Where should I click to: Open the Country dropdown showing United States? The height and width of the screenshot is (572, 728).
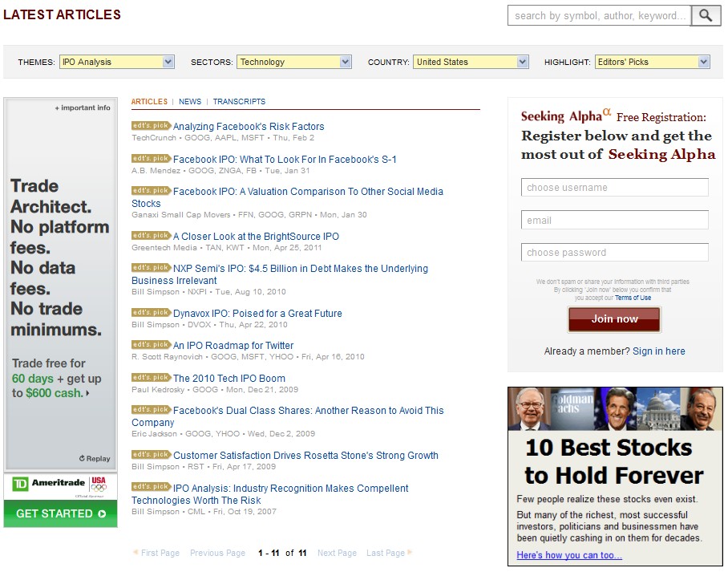[x=471, y=62]
